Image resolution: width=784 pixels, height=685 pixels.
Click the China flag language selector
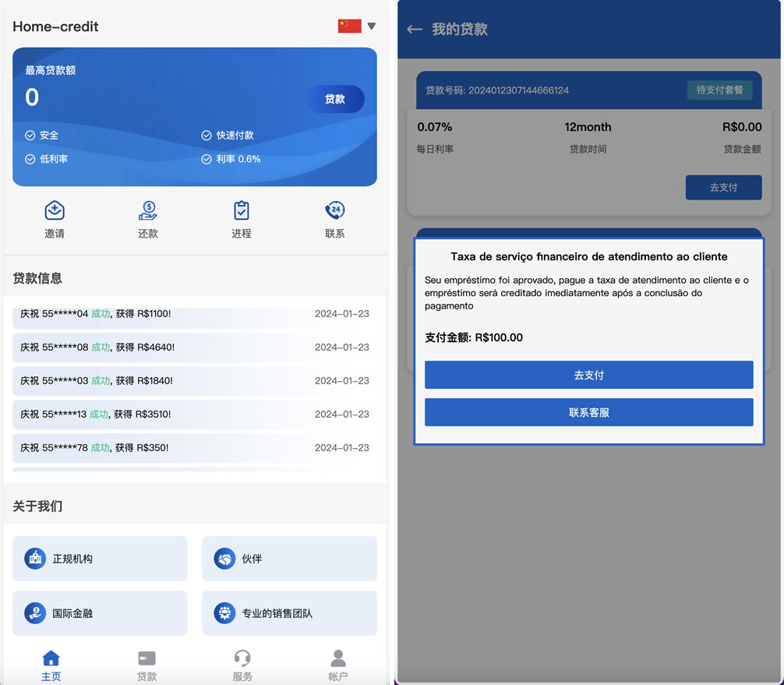(350, 24)
